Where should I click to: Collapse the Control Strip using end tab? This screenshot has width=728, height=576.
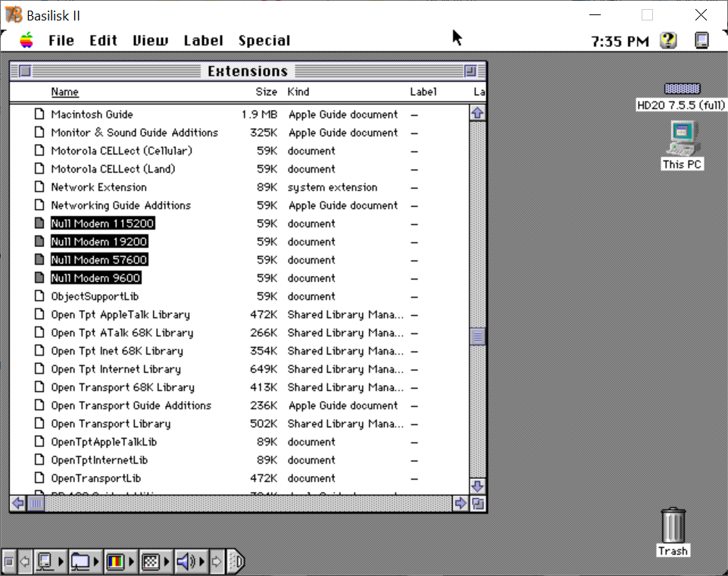click(x=236, y=562)
